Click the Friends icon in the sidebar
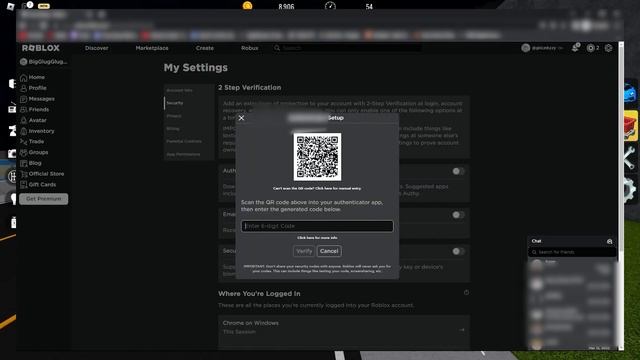Image resolution: width=640 pixels, height=360 pixels. pyautogui.click(x=24, y=110)
